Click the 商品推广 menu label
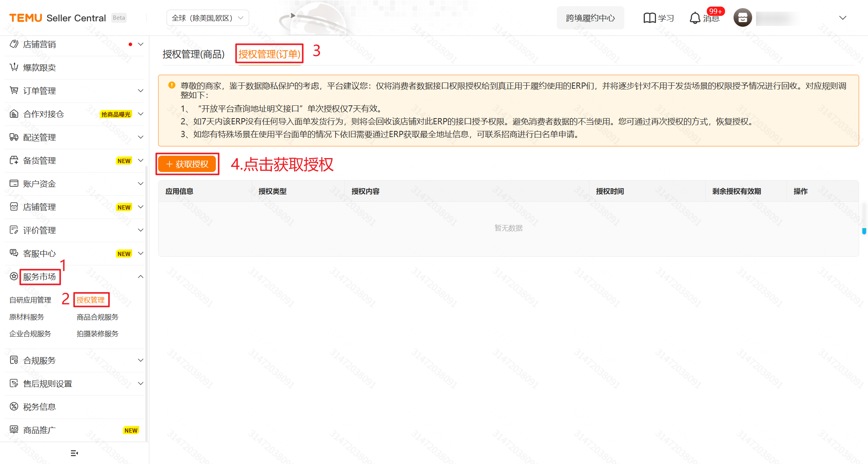Image resolution: width=868 pixels, height=464 pixels. click(40, 430)
